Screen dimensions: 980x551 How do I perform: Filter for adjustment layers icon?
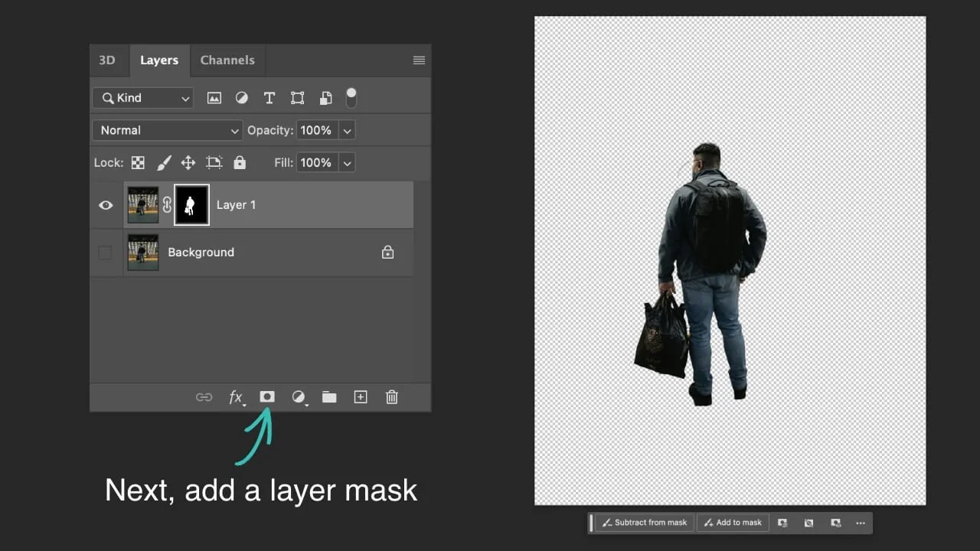click(x=242, y=98)
